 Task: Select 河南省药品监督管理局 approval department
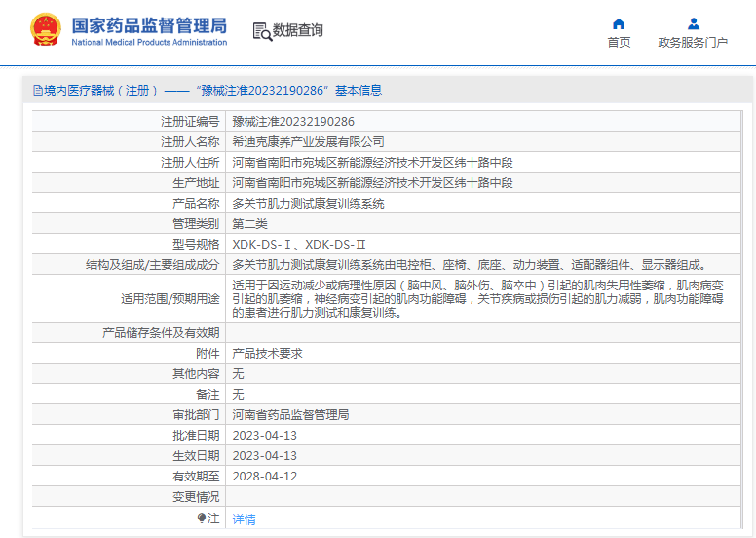click(290, 415)
